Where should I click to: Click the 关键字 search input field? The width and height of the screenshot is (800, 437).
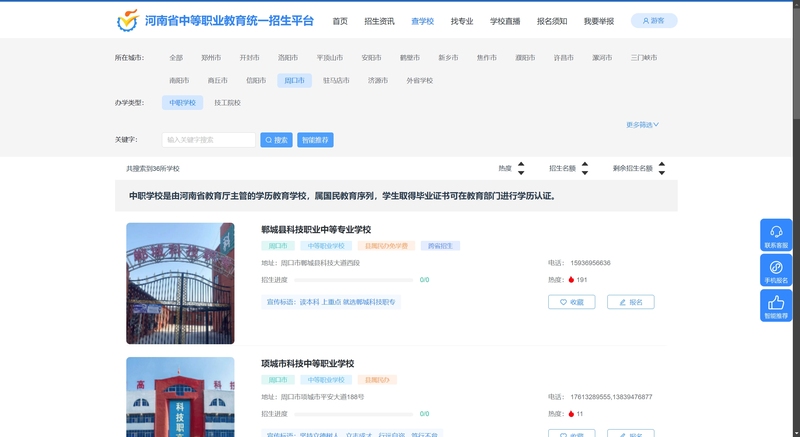point(209,140)
